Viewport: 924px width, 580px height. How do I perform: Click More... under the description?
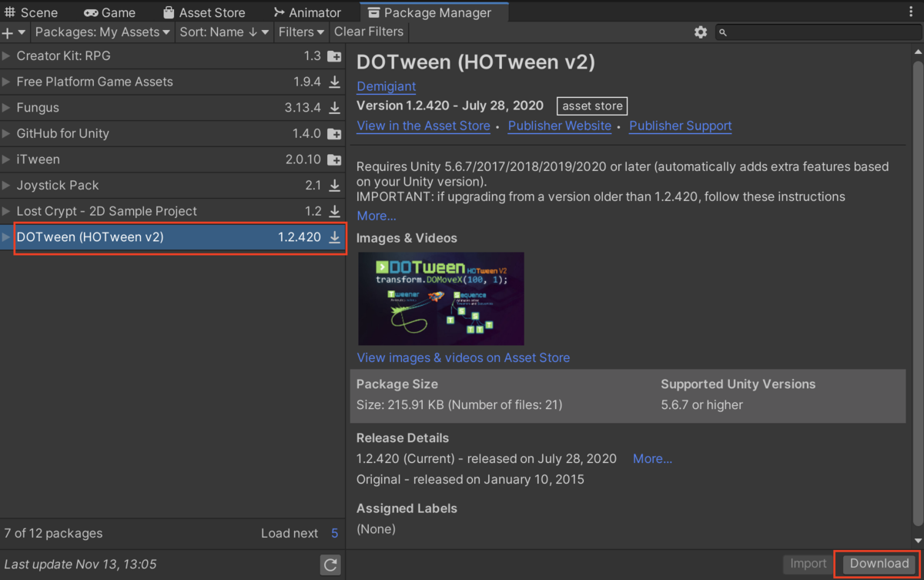377,216
